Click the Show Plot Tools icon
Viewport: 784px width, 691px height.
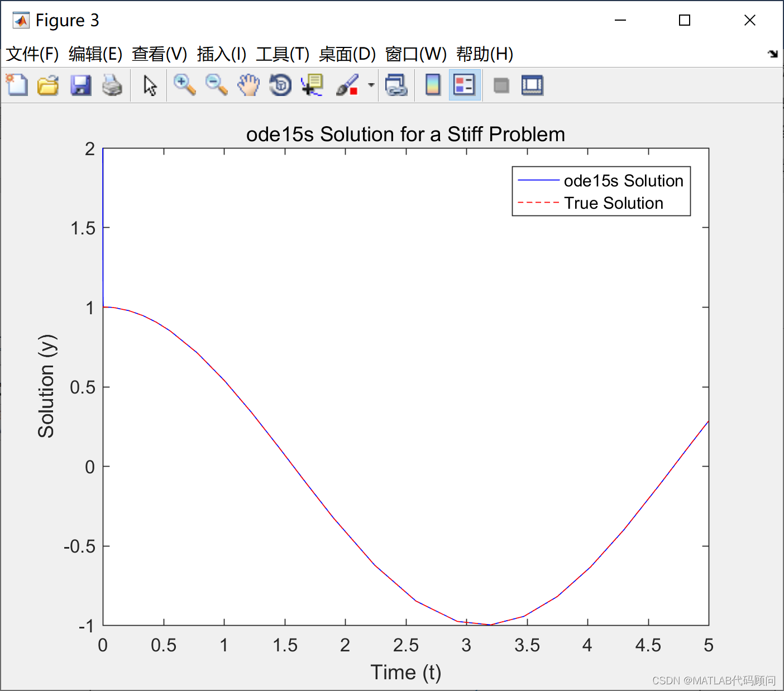532,85
